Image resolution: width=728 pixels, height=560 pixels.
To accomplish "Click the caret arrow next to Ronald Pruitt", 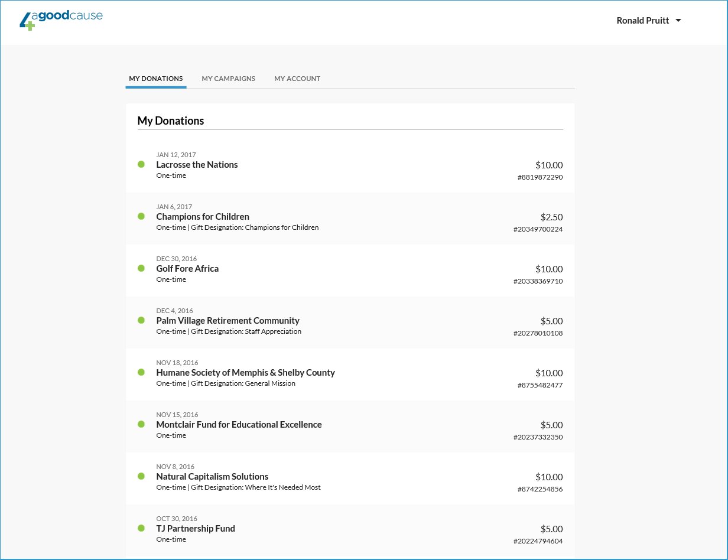I will (678, 21).
